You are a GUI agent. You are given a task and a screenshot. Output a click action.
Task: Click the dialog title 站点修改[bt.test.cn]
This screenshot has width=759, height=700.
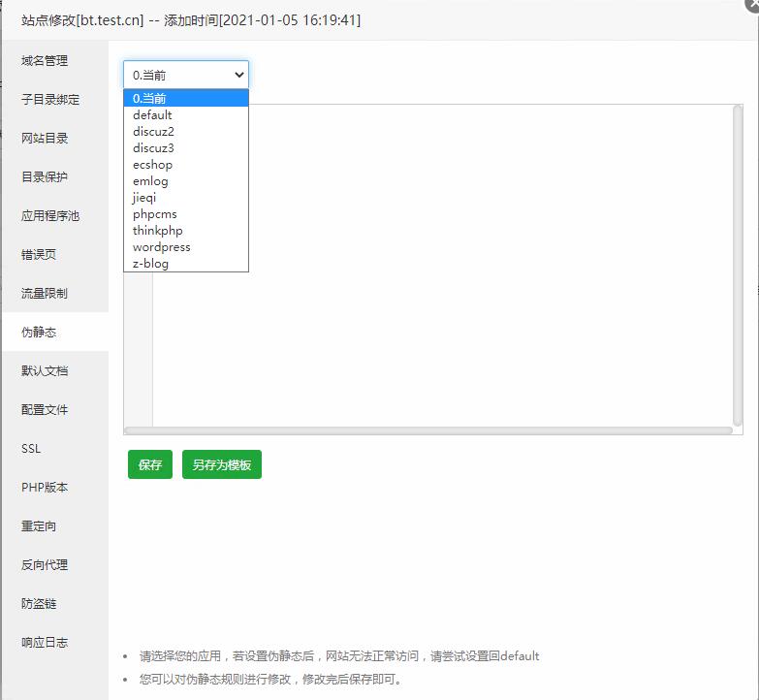point(82,20)
